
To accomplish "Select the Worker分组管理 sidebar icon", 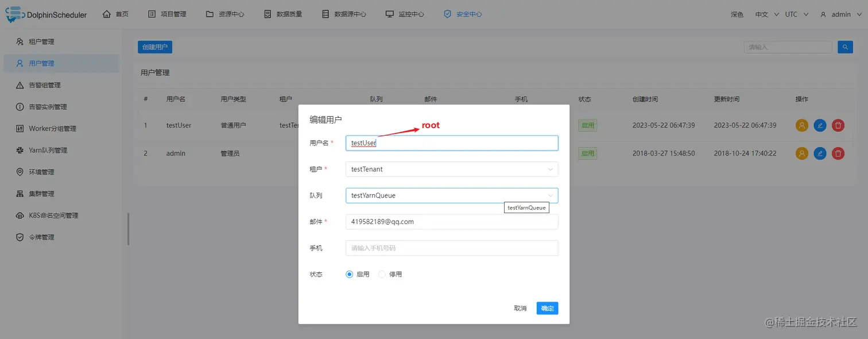I will click(20, 128).
